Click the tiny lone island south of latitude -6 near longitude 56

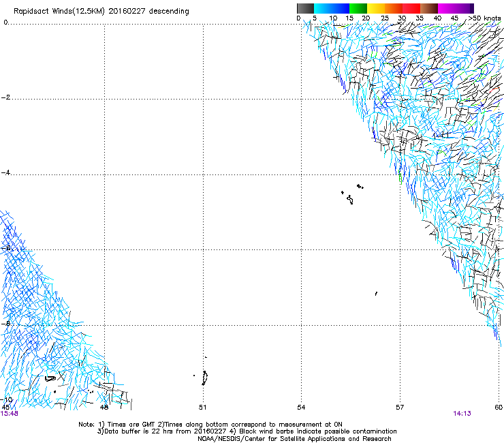376,294
